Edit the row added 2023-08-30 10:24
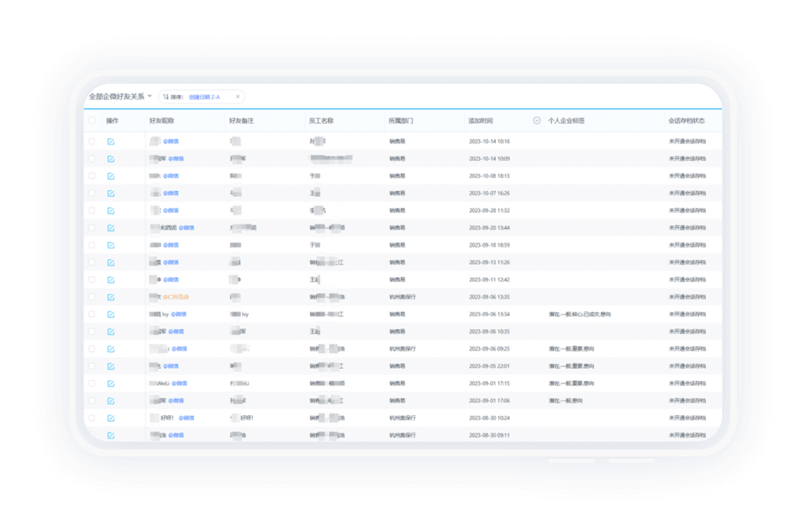 (110, 418)
